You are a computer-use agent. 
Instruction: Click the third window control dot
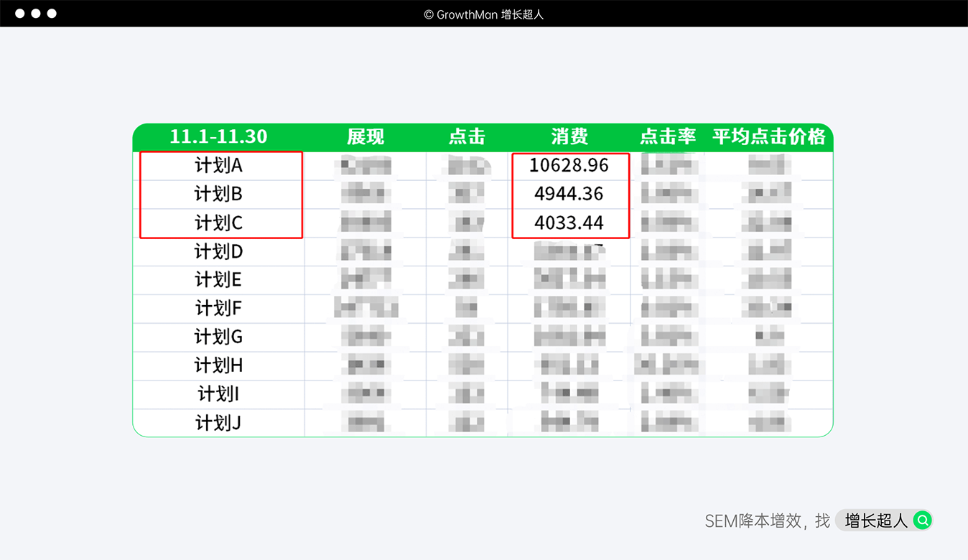(x=52, y=14)
